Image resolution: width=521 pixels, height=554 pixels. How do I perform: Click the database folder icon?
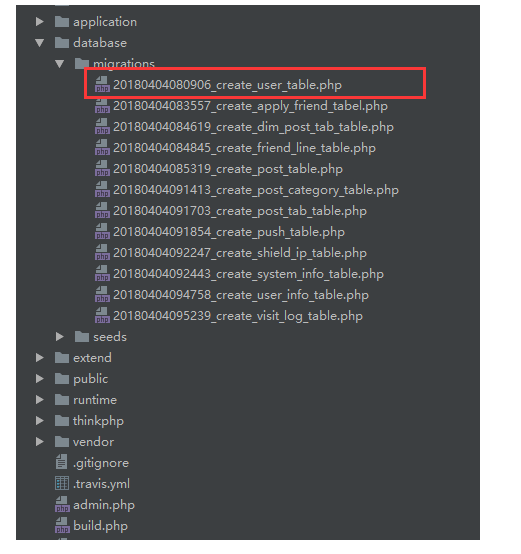[62, 43]
